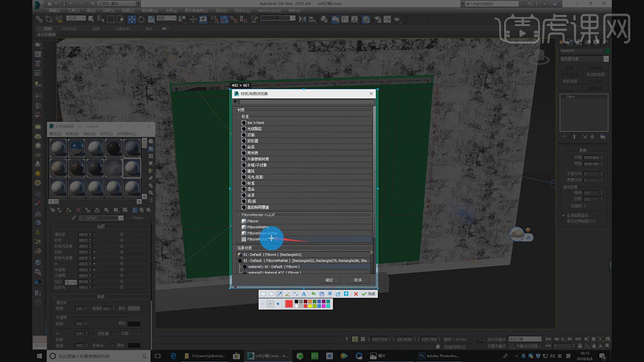Click the 取消 button in material browser
This screenshot has width=644, height=362.
357,279
